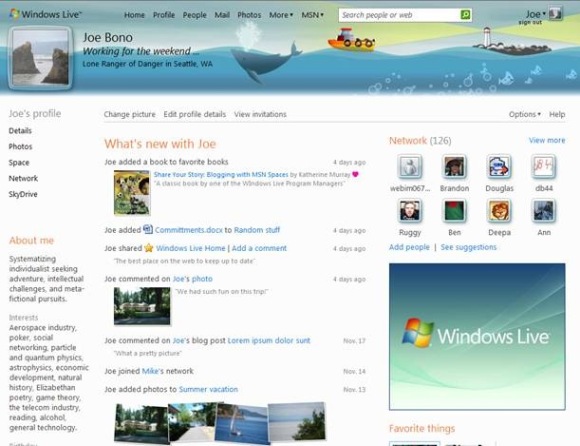Viewport: 580px width, 446px height.
Task: Click the Windows Live logo icon
Action: 14,14
